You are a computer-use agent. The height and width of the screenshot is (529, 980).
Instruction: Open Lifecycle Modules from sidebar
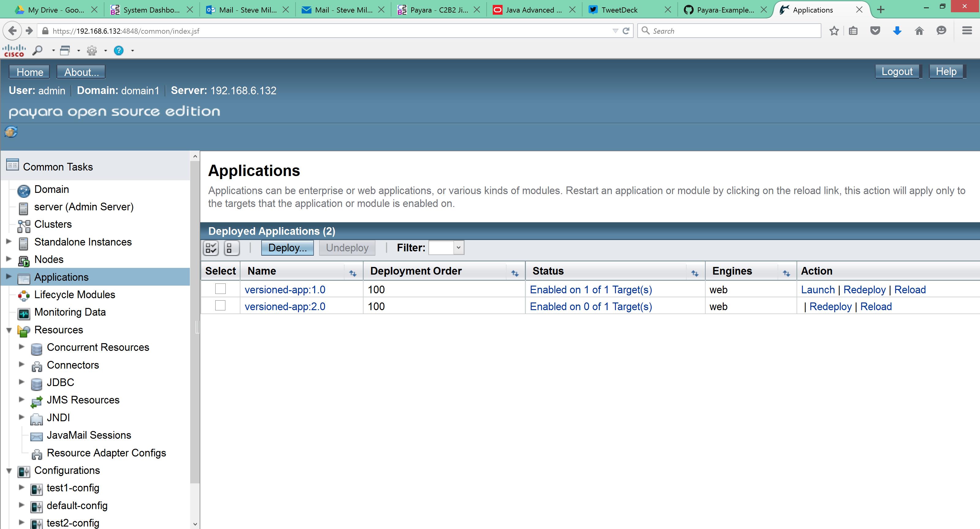coord(74,295)
